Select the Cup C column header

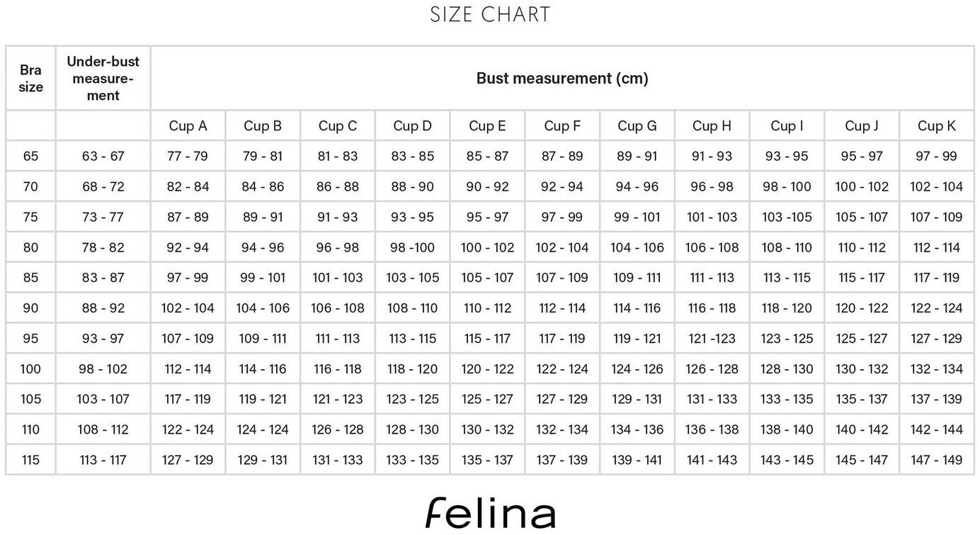[x=338, y=126]
